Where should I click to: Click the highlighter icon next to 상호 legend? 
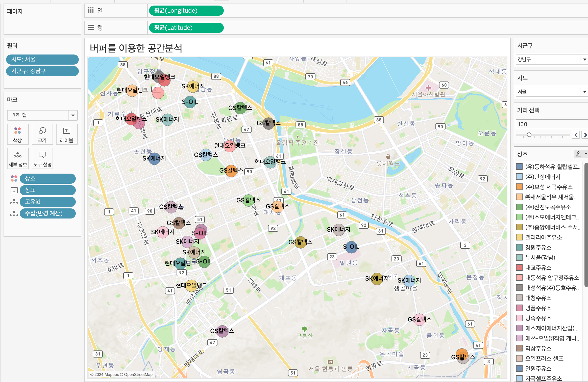pyautogui.click(x=578, y=154)
